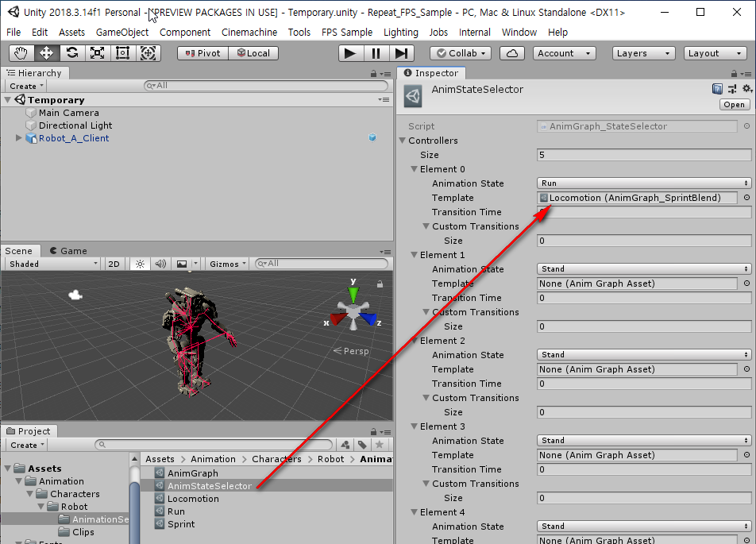The width and height of the screenshot is (756, 544).
Task: Open Inspector help reference icon
Action: [717, 89]
